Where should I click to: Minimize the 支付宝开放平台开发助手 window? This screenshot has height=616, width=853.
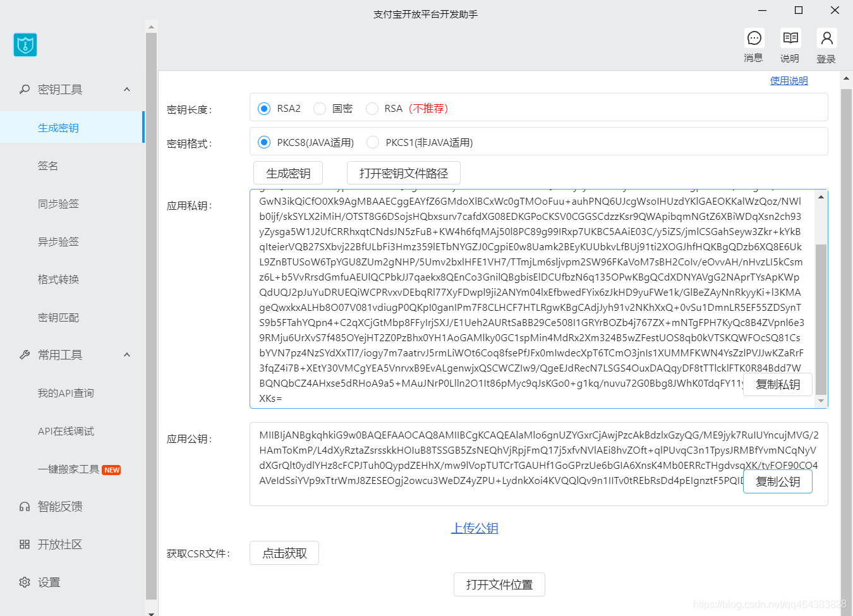point(763,11)
